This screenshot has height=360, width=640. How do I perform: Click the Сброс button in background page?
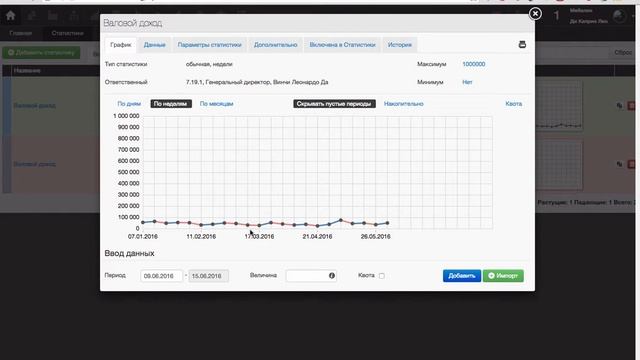tap(623, 53)
